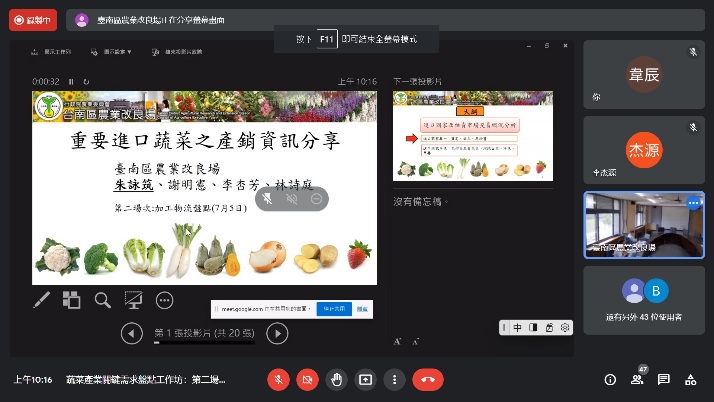
Task: Select the pen and laser pointer tool
Action: [x=42, y=299]
